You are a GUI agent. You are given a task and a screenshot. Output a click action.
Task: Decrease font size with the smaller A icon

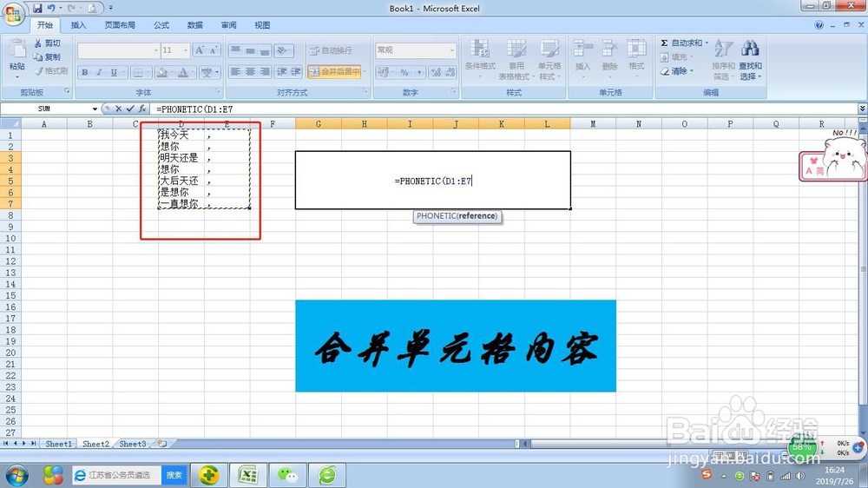click(x=214, y=50)
